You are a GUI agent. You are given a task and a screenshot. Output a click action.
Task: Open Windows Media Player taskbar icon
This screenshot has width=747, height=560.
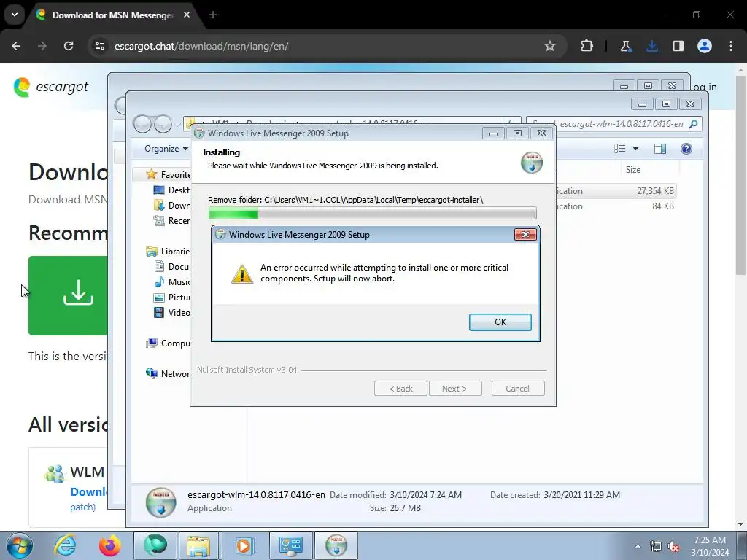[244, 545]
